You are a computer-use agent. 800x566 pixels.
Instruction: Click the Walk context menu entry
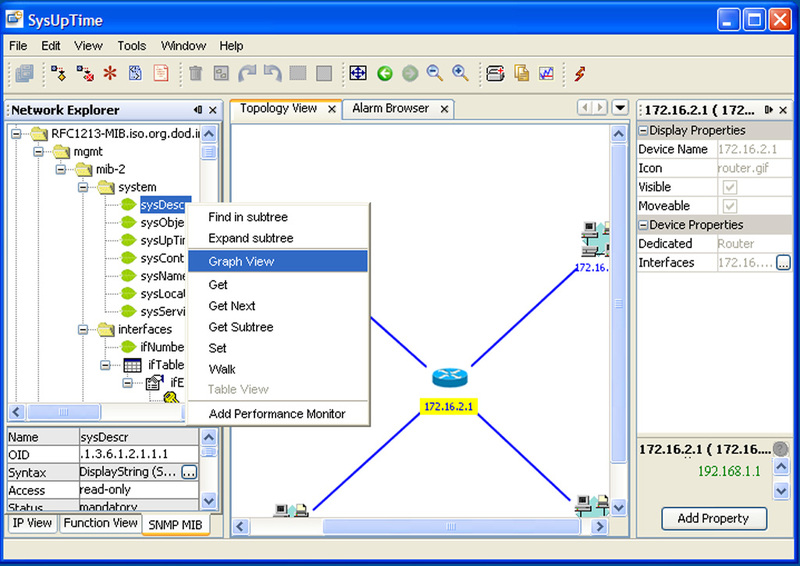278,369
